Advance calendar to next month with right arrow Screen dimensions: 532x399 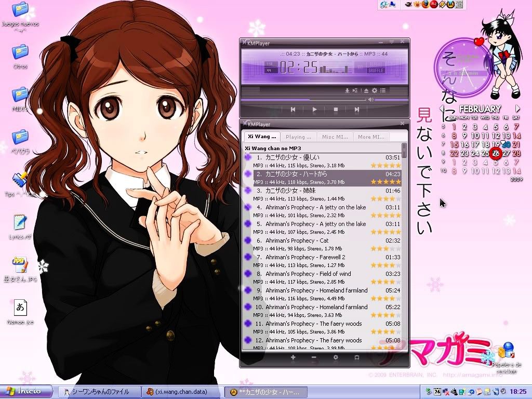click(517, 109)
